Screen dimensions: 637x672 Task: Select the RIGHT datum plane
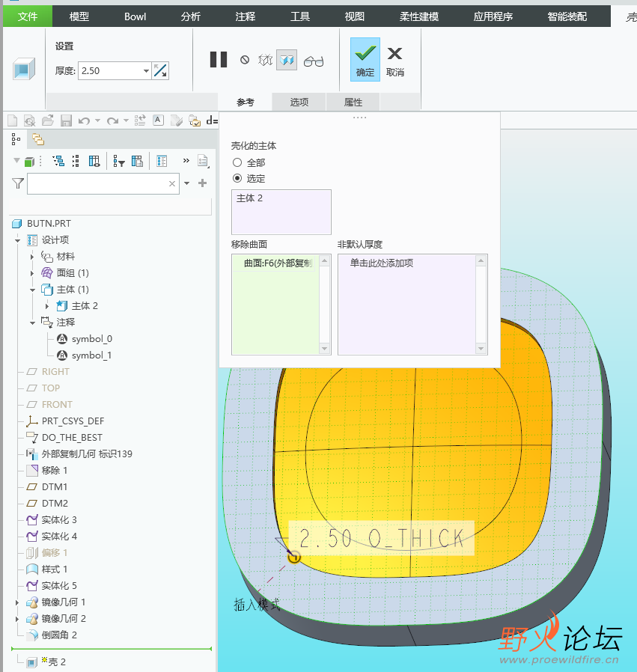pyautogui.click(x=55, y=372)
